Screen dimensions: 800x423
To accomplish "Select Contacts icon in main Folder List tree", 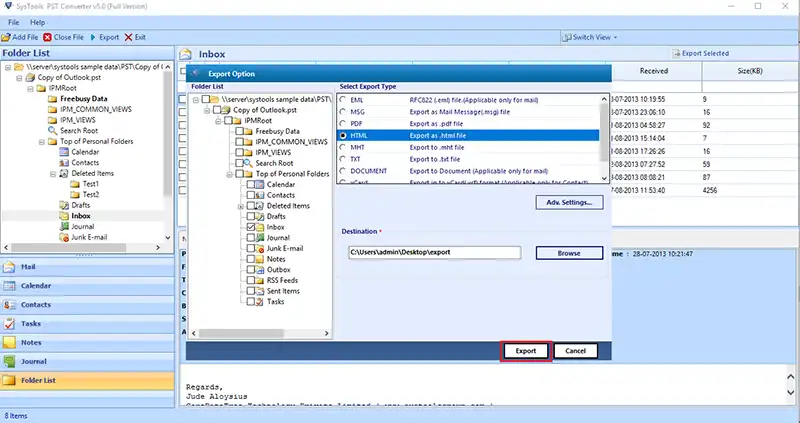I will click(x=64, y=163).
